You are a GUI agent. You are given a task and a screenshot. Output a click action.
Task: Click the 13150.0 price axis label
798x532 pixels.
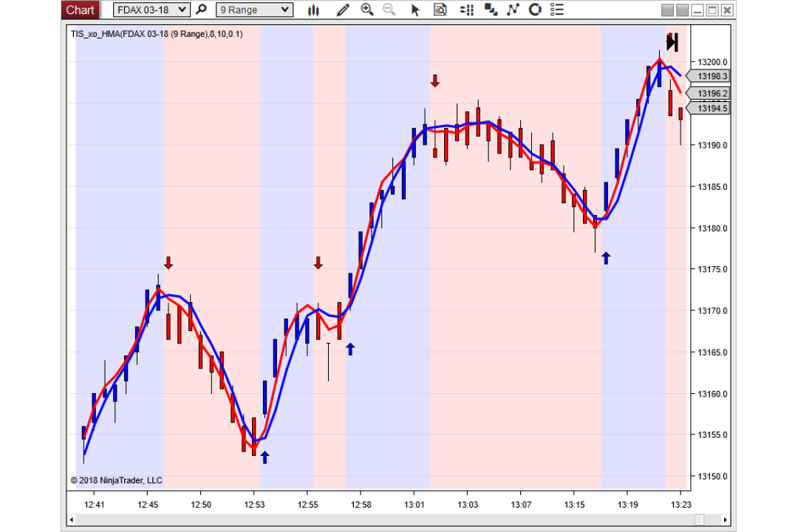click(x=712, y=477)
